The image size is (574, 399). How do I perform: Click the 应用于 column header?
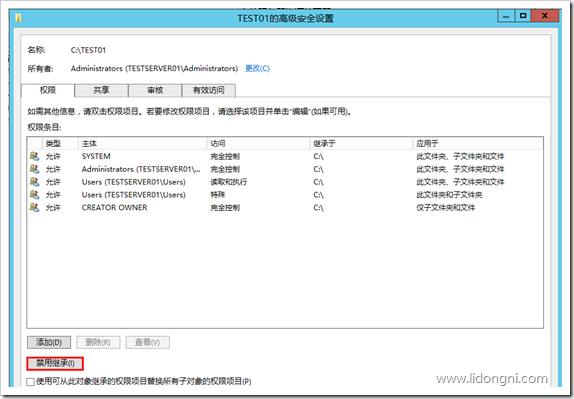tap(478, 143)
